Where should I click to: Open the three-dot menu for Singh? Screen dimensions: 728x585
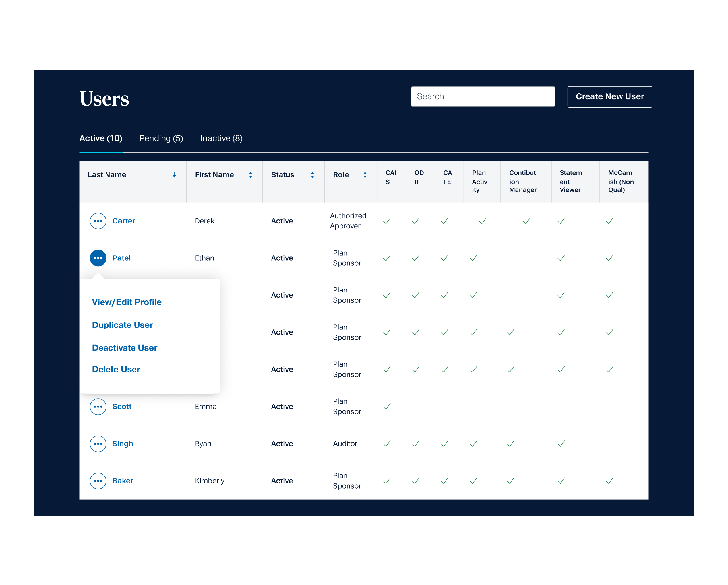98,444
